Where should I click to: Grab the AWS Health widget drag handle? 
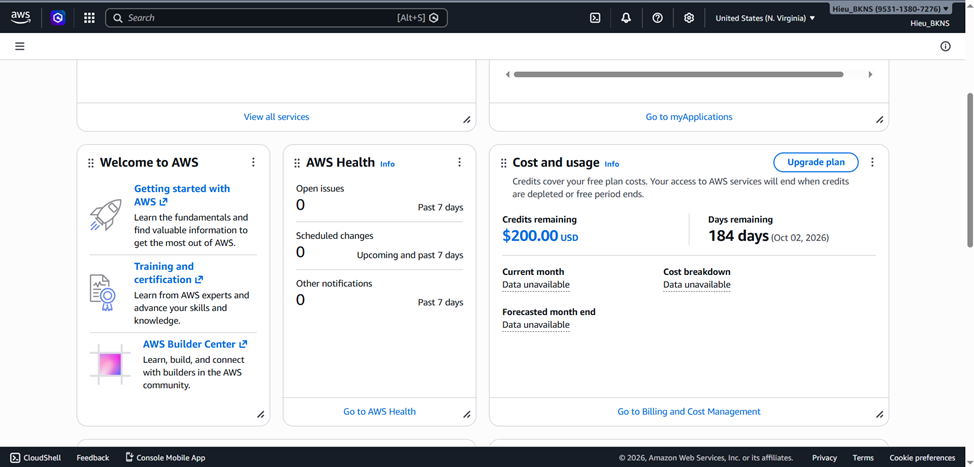coord(297,163)
